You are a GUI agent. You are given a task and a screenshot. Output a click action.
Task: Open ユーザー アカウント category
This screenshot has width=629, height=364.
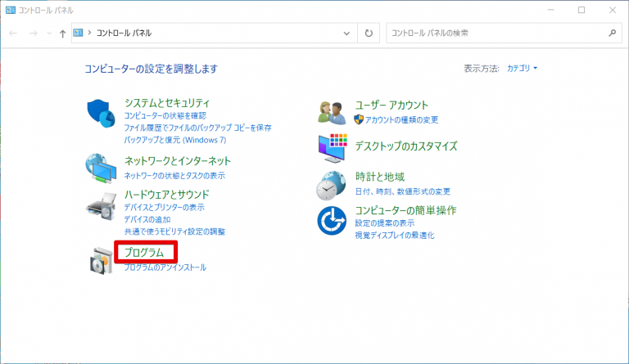(391, 106)
